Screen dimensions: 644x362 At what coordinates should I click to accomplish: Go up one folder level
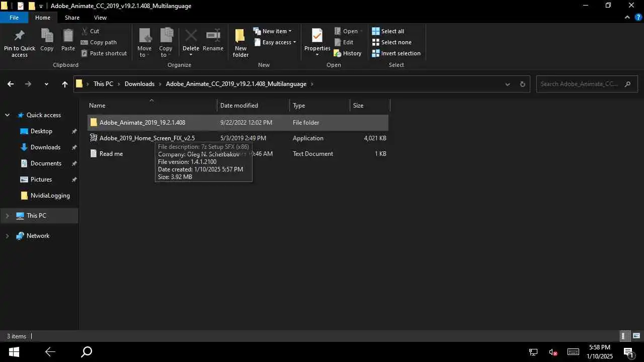point(64,84)
